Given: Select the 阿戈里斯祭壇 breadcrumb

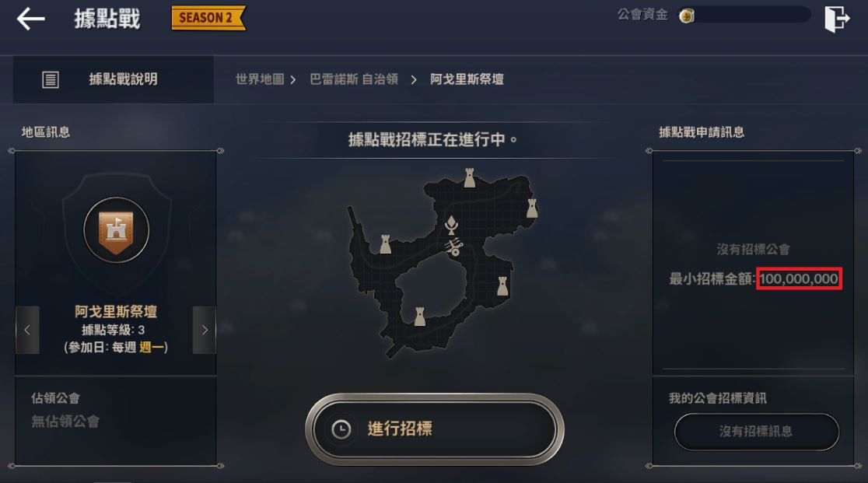Looking at the screenshot, I should [x=467, y=79].
